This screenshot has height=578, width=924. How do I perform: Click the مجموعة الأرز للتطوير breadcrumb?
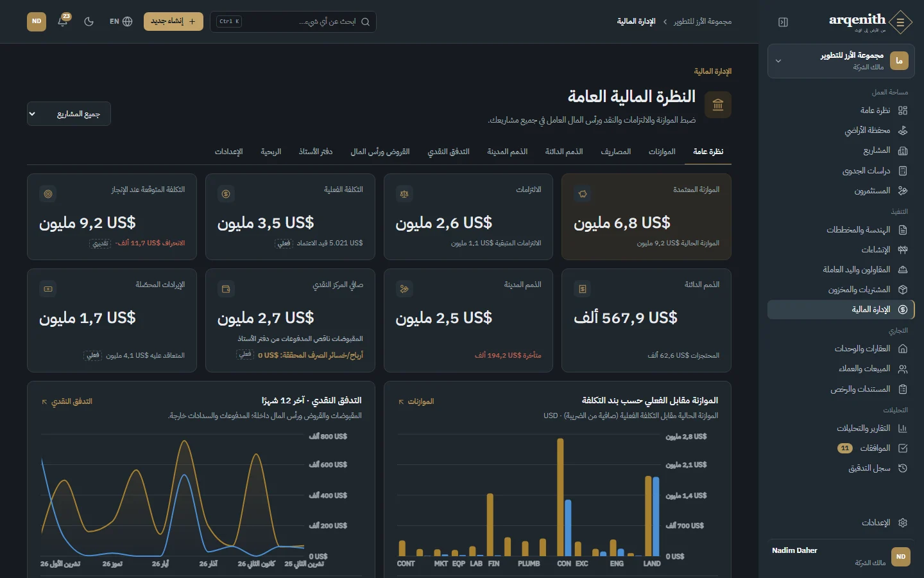(x=703, y=22)
